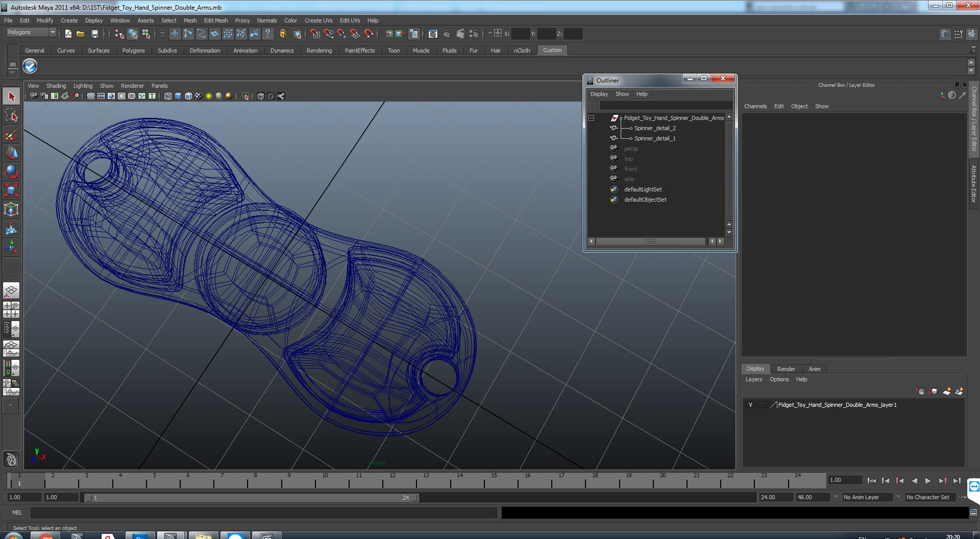Click the Custom shelf checkmark button
This screenshot has width=980, height=539.
click(30, 66)
